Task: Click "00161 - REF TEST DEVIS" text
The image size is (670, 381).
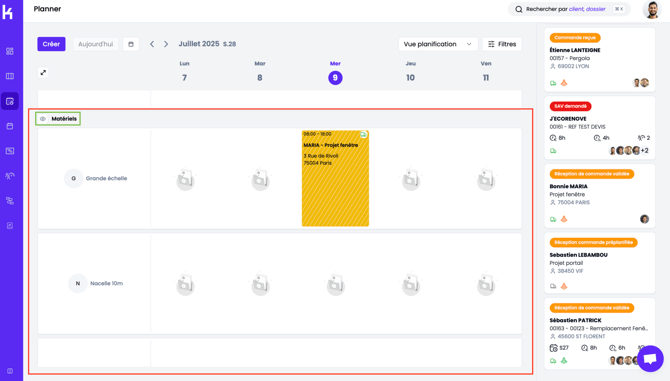Action: point(577,127)
